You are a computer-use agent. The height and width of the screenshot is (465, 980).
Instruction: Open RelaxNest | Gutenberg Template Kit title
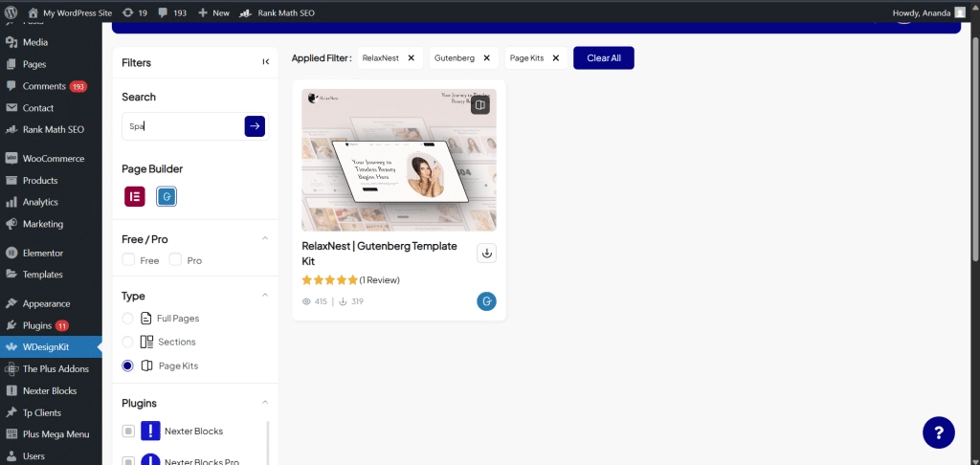(379, 254)
